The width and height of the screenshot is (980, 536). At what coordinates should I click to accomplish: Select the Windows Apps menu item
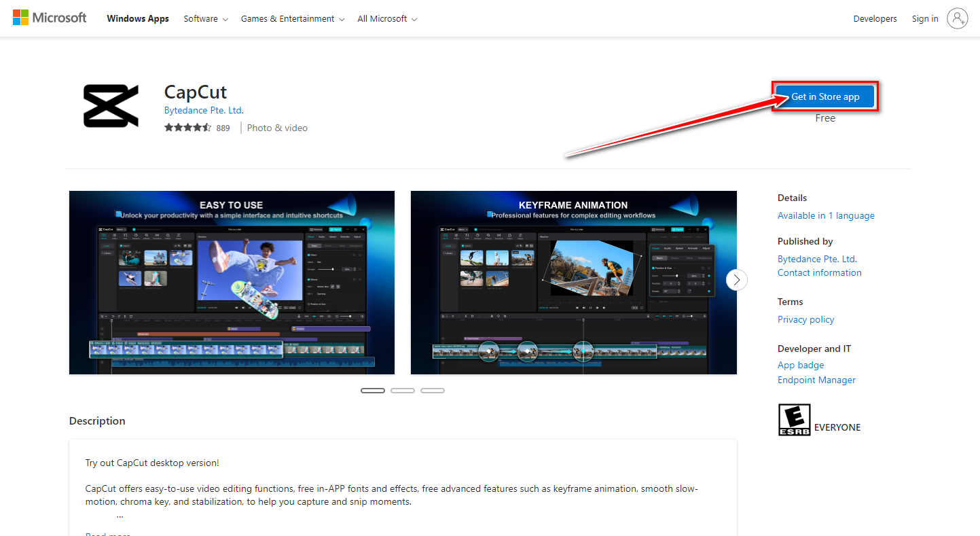click(138, 19)
